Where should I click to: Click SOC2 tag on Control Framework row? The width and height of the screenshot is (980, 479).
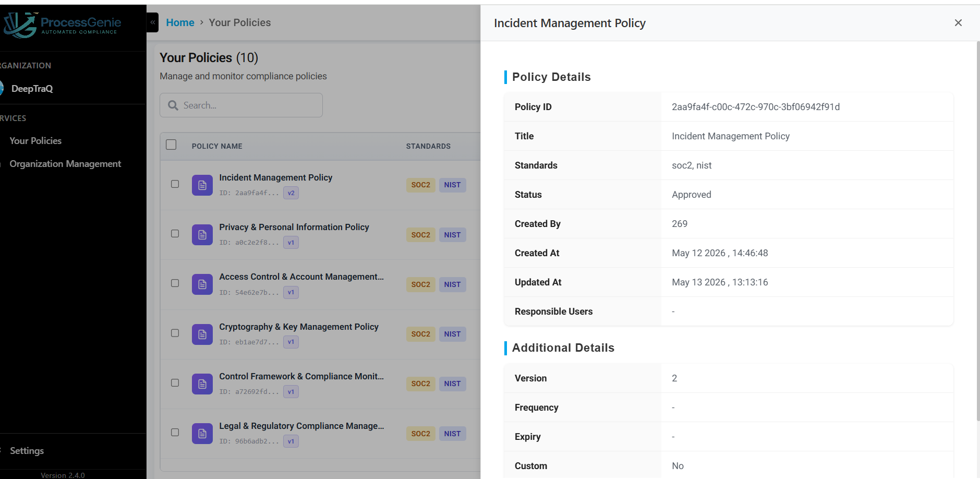point(421,384)
